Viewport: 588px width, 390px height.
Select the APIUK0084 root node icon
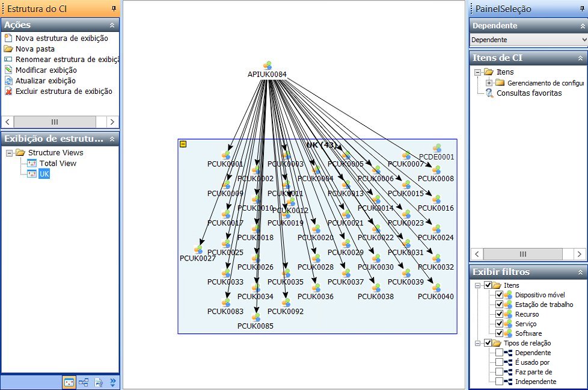pos(268,66)
